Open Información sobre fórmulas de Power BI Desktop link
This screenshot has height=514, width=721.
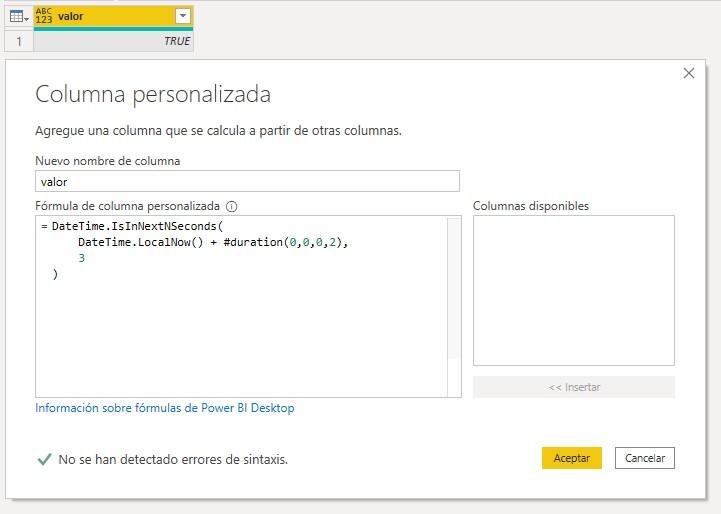pos(165,408)
